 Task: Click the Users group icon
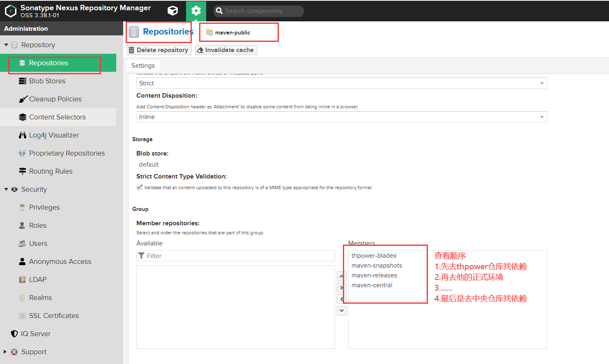tap(22, 243)
